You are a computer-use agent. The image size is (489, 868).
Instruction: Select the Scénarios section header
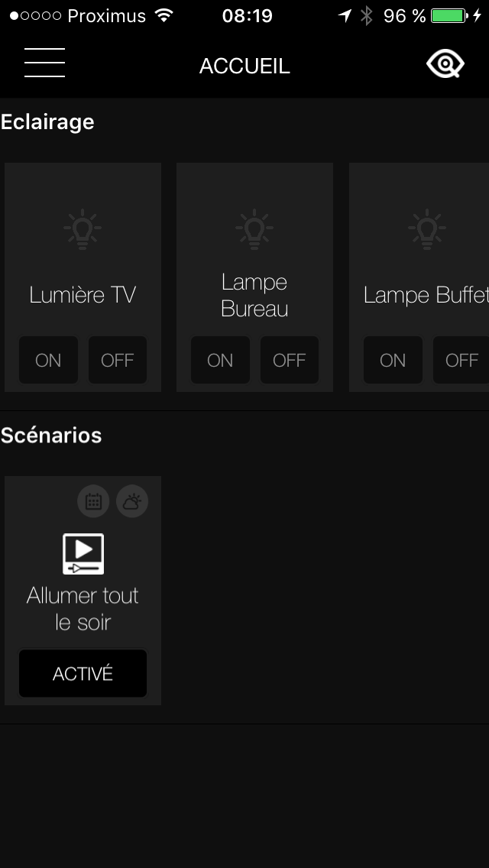click(51, 436)
